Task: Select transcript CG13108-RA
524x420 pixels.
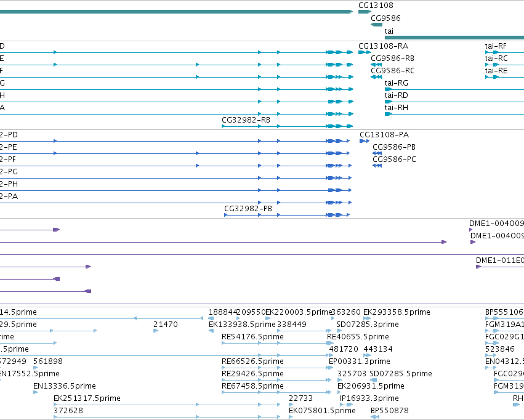Action: click(384, 46)
